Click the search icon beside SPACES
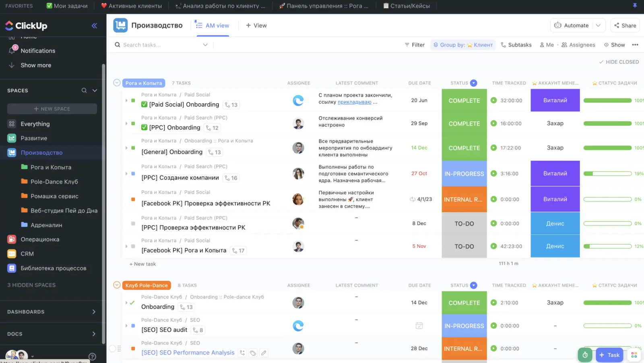The height and width of the screenshot is (363, 644). click(x=84, y=90)
